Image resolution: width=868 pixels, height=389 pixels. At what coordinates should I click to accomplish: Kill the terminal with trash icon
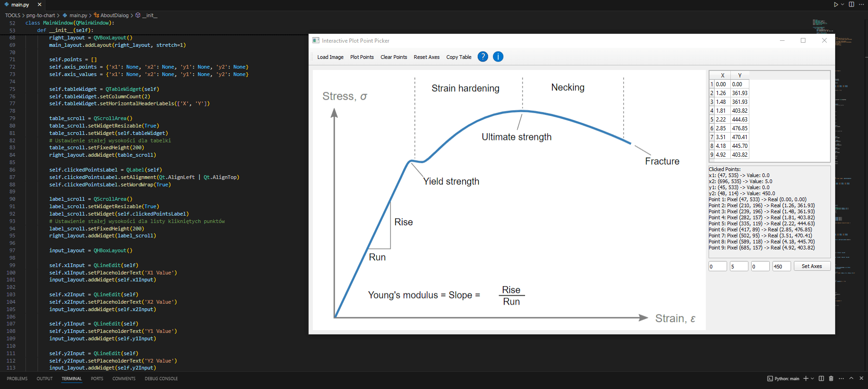tap(831, 378)
